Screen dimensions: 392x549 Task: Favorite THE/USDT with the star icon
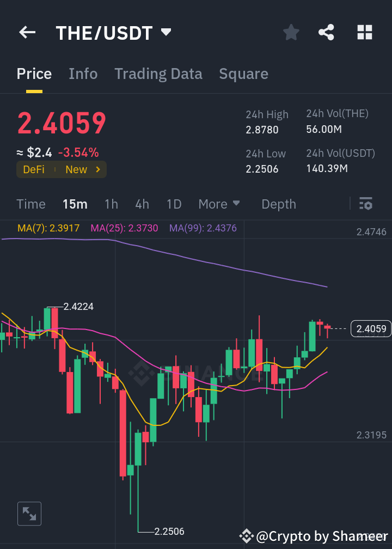[x=291, y=32]
